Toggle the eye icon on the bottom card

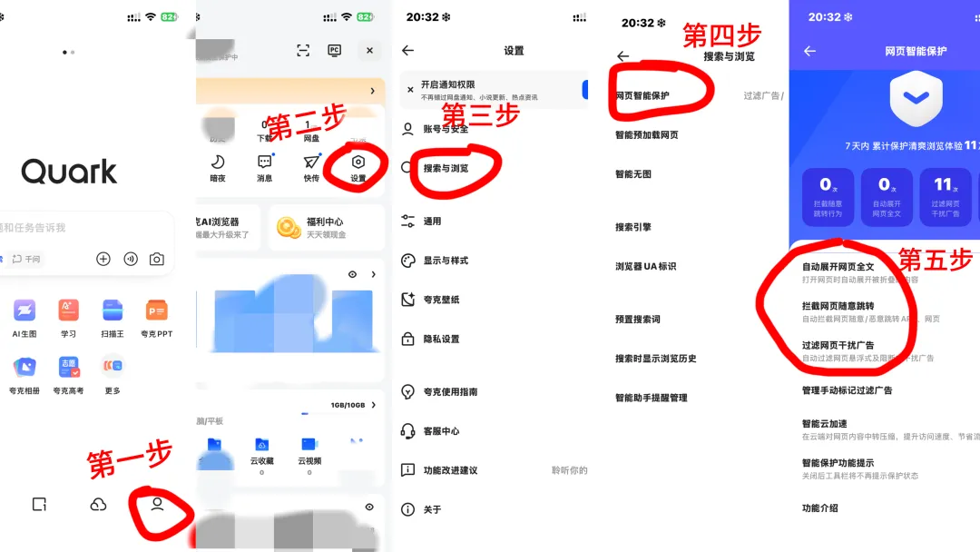pyautogui.click(x=369, y=507)
